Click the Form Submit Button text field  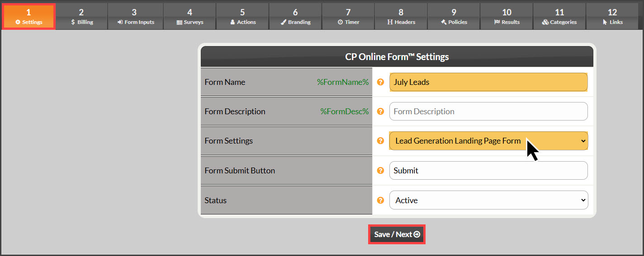[488, 171]
